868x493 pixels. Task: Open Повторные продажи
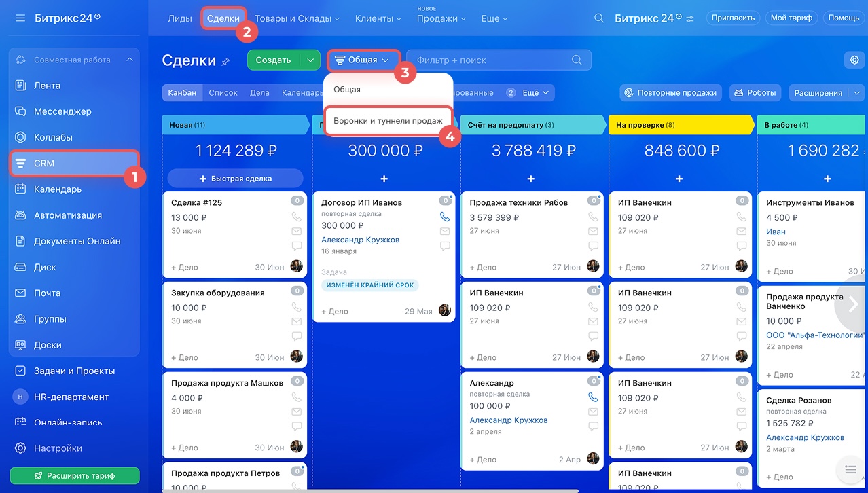670,93
